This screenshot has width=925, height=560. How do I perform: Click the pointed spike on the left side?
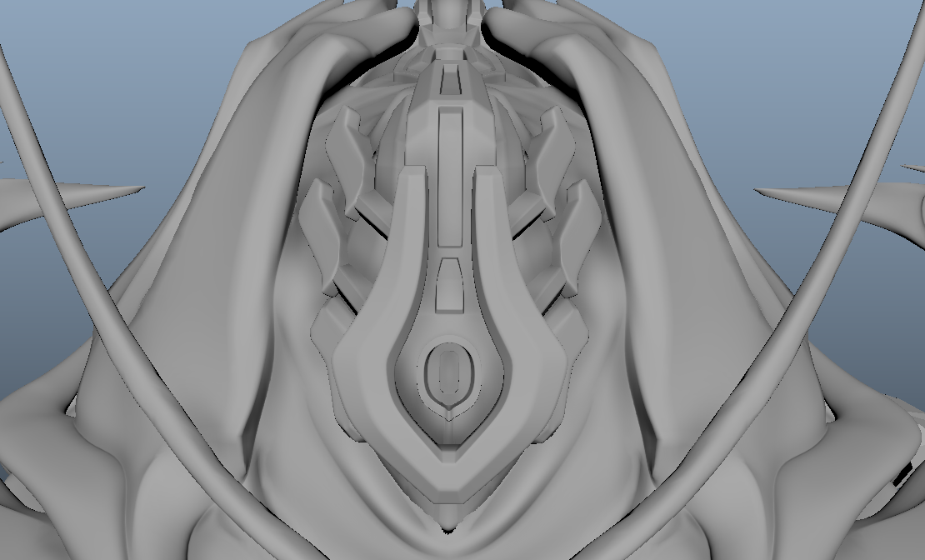coord(71,202)
